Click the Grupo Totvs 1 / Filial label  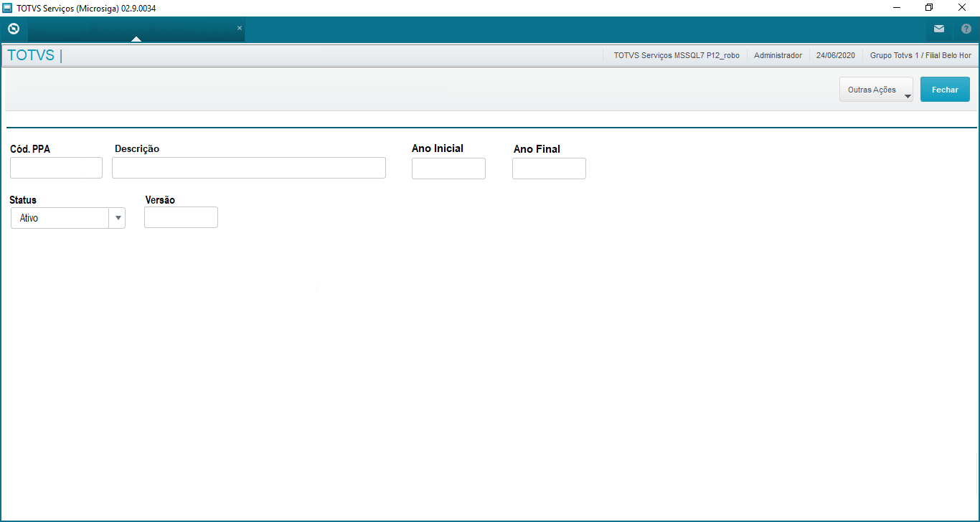coord(920,55)
